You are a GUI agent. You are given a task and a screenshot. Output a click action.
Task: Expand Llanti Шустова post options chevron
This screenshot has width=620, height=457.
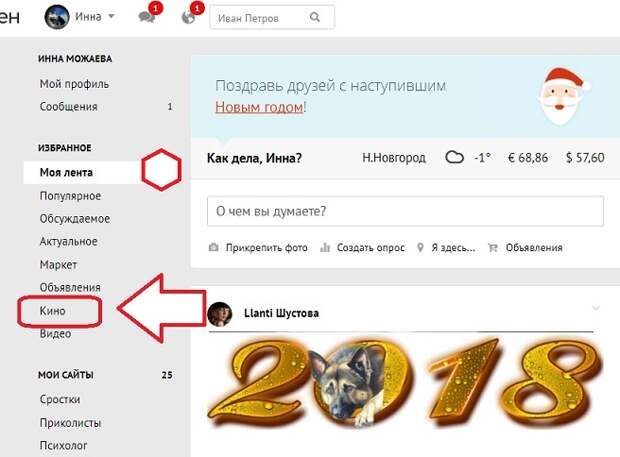(x=595, y=308)
